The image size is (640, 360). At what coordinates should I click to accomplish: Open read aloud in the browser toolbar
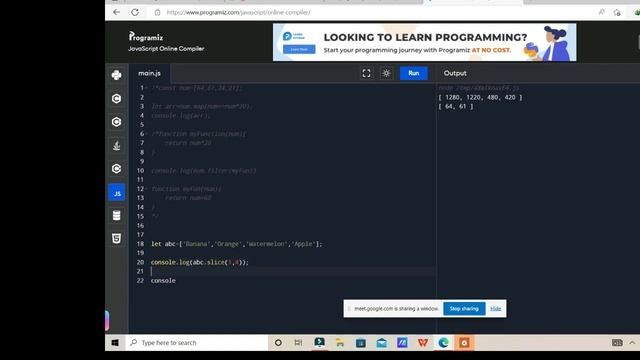[x=602, y=12]
